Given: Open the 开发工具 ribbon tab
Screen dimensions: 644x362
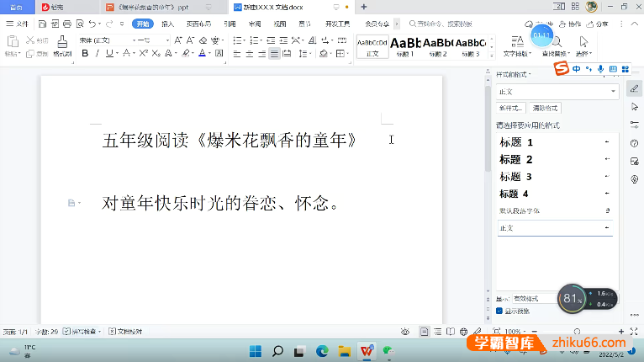Looking at the screenshot, I should tap(338, 24).
